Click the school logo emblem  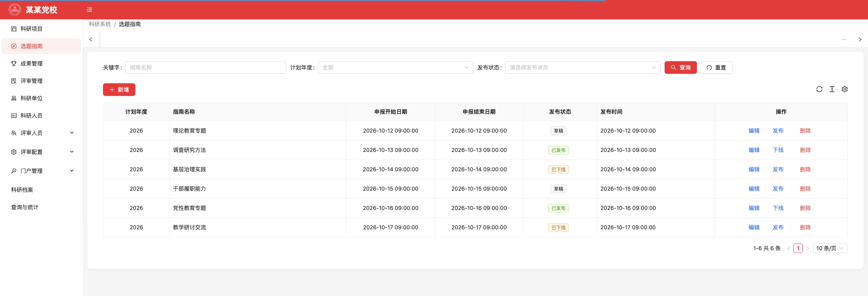coord(15,9)
